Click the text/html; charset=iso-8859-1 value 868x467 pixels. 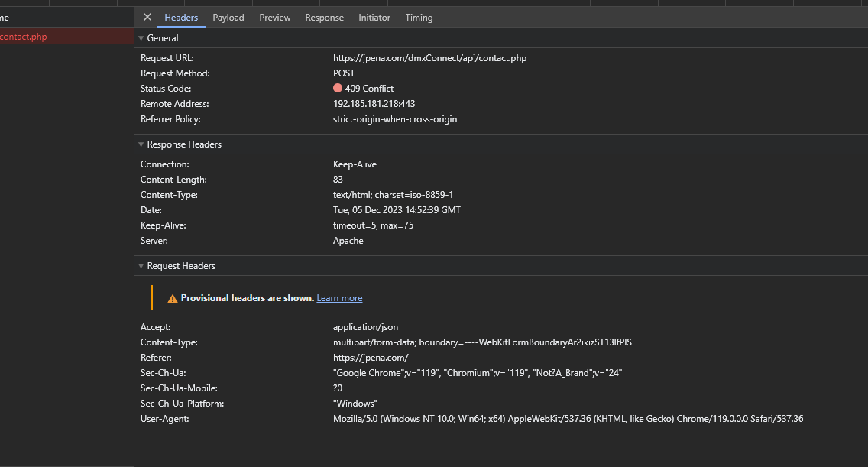[393, 195]
